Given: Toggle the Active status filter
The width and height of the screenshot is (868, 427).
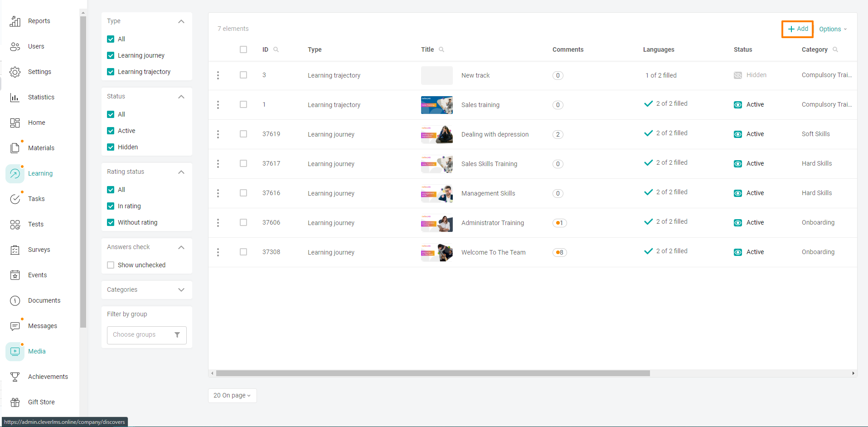Looking at the screenshot, I should pos(111,131).
